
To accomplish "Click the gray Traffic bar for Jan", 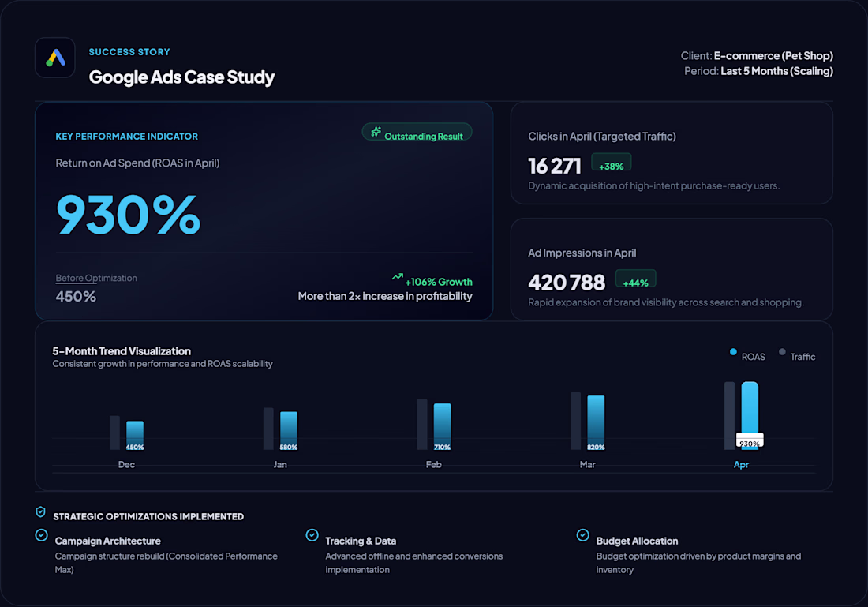I will pos(268,429).
